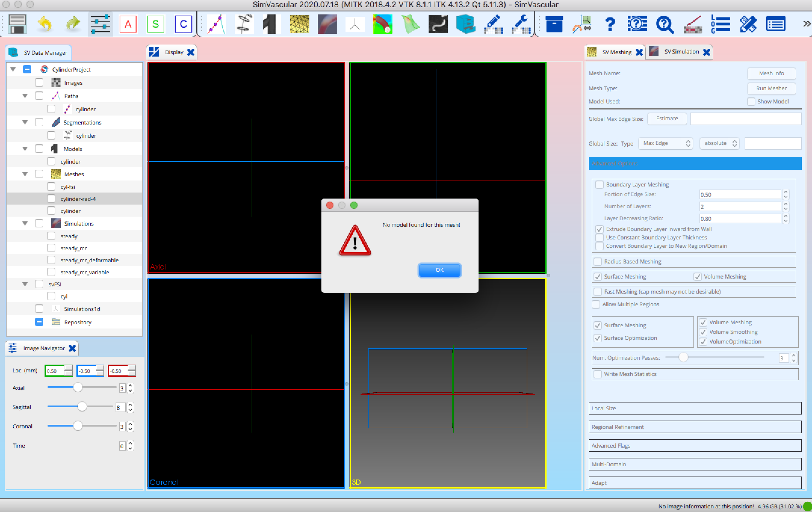
Task: Enable Boundary Layer Meshing
Action: (600, 184)
